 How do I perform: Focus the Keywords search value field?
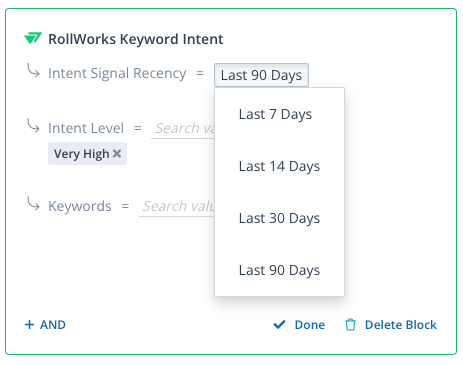pos(177,206)
